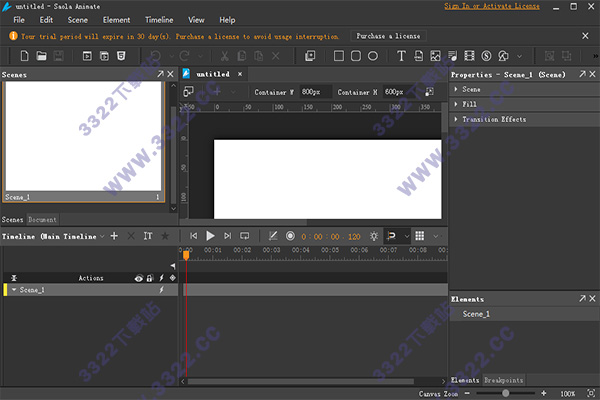This screenshot has height=400, width=600.
Task: Undock the Scenes panel arrow icon
Action: pos(160,74)
